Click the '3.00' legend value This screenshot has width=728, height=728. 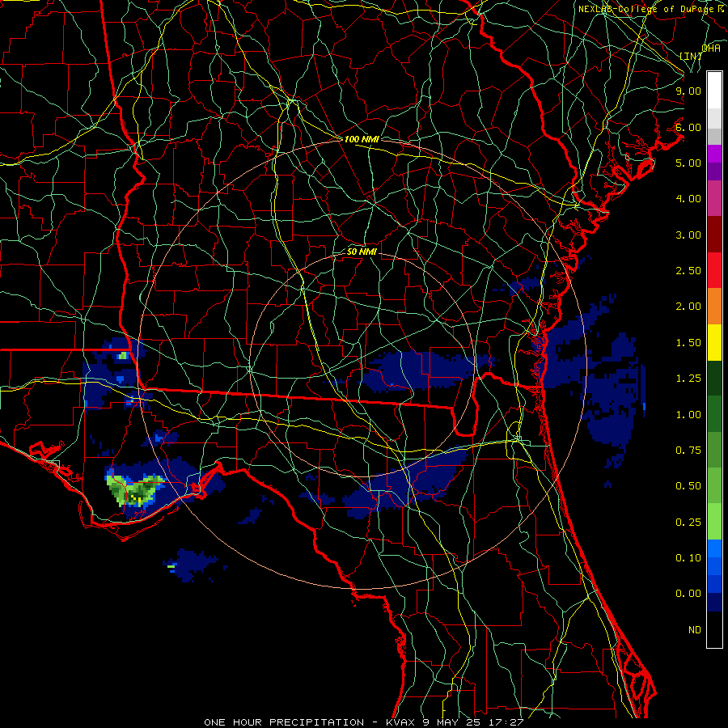[x=688, y=235]
